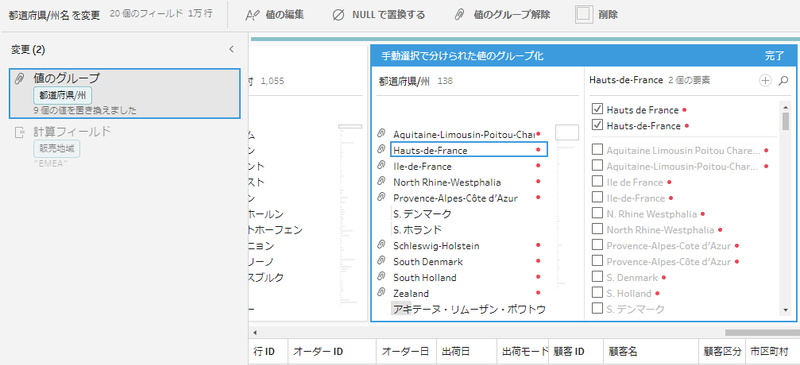Check Aquitaine Limousin Poitou Chare... without hyphens
Screen dimensions: 800x365
597,151
